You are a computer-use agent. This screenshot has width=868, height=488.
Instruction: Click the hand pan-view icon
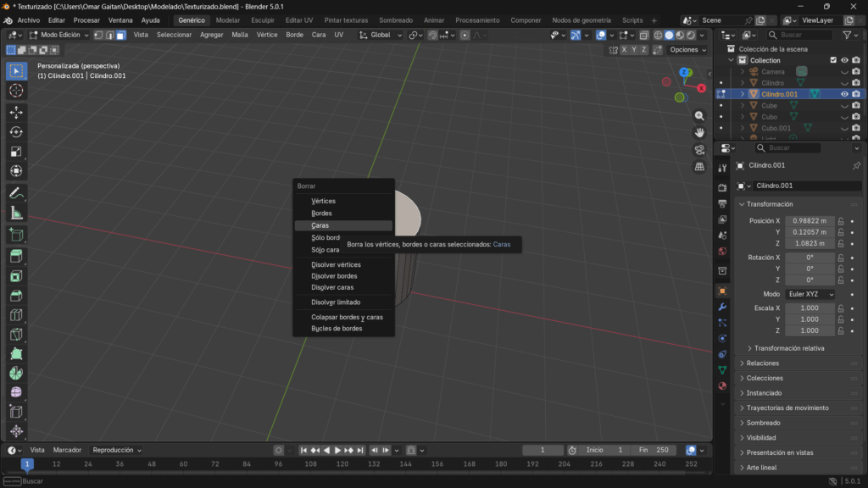click(699, 132)
